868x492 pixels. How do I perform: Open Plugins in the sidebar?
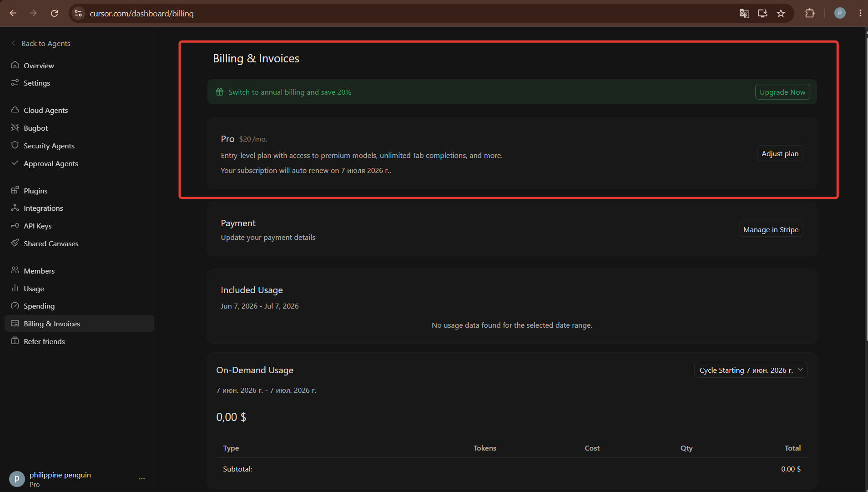(79, 191)
